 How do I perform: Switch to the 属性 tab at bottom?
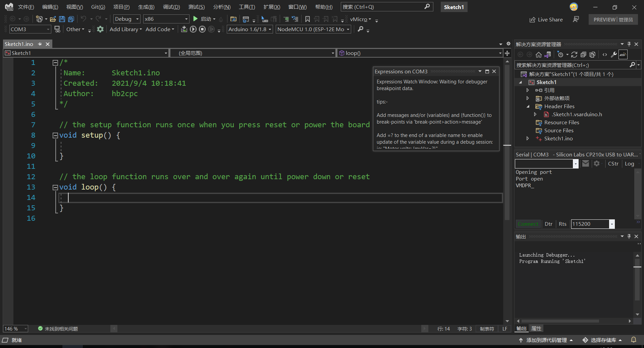(x=536, y=329)
